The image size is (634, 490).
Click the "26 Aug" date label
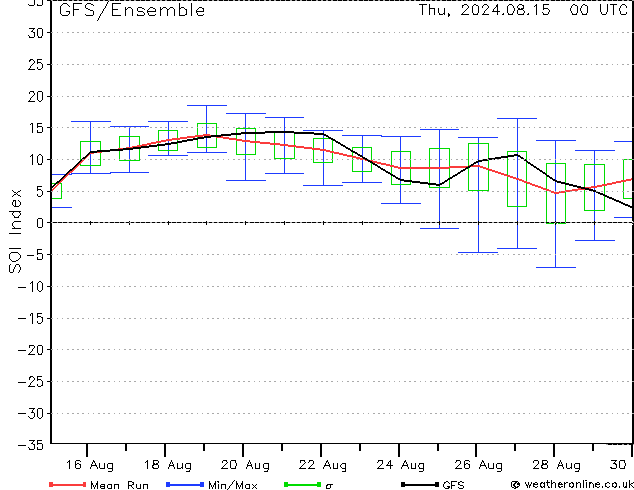coord(478,465)
